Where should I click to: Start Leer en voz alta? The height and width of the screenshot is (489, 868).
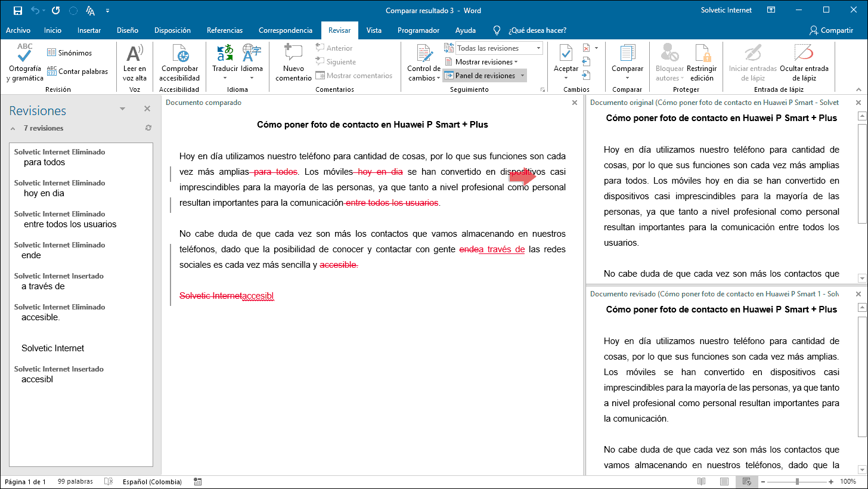pyautogui.click(x=135, y=63)
